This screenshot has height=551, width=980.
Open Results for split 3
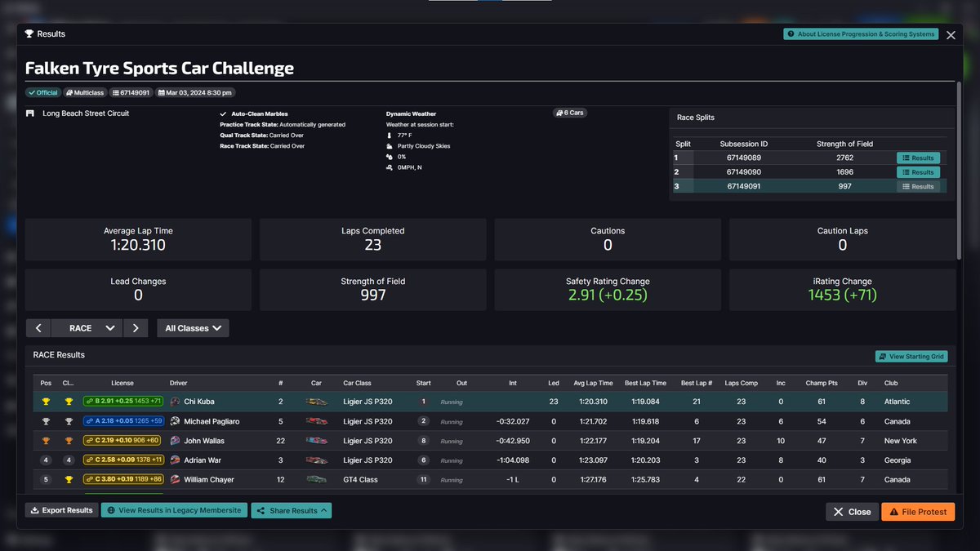918,186
